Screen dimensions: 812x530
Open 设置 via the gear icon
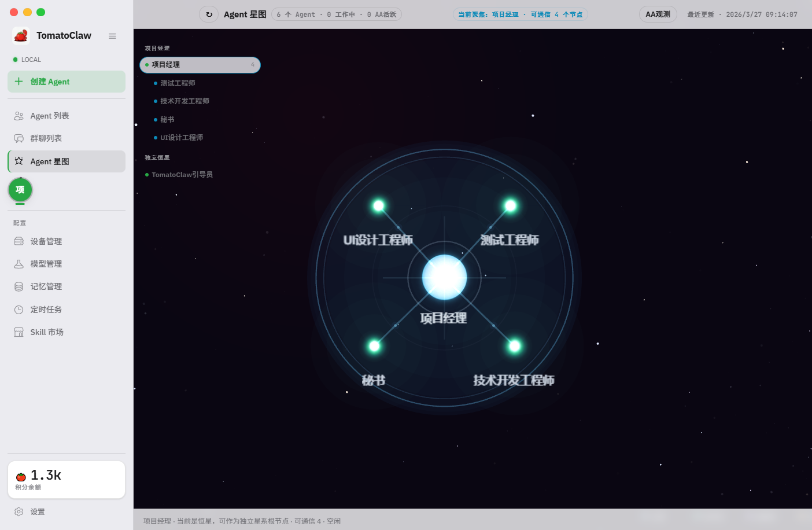coord(19,511)
